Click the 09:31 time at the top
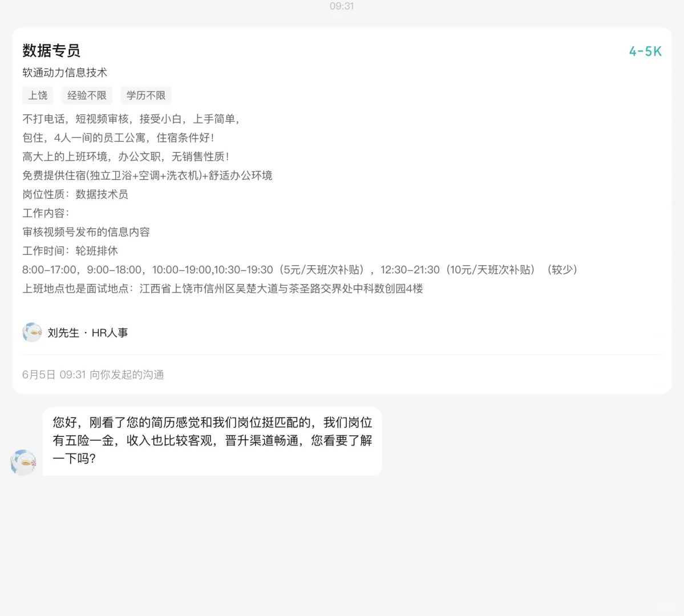This screenshot has height=616, width=684. pyautogui.click(x=342, y=6)
